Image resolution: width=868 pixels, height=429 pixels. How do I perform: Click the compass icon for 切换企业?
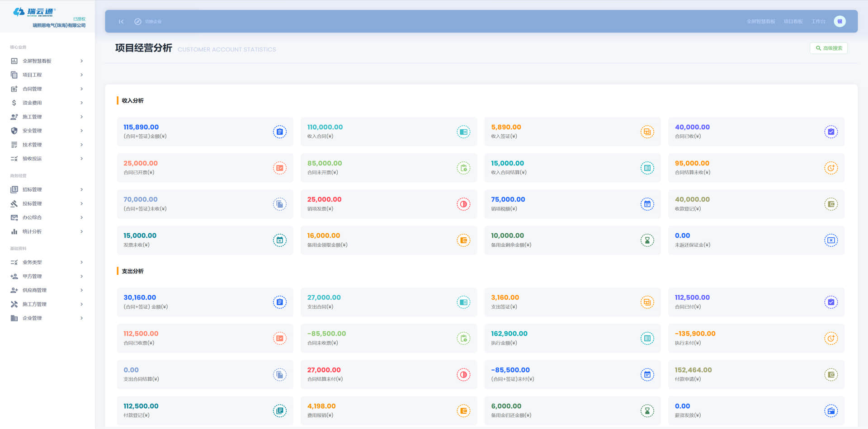[x=138, y=22]
